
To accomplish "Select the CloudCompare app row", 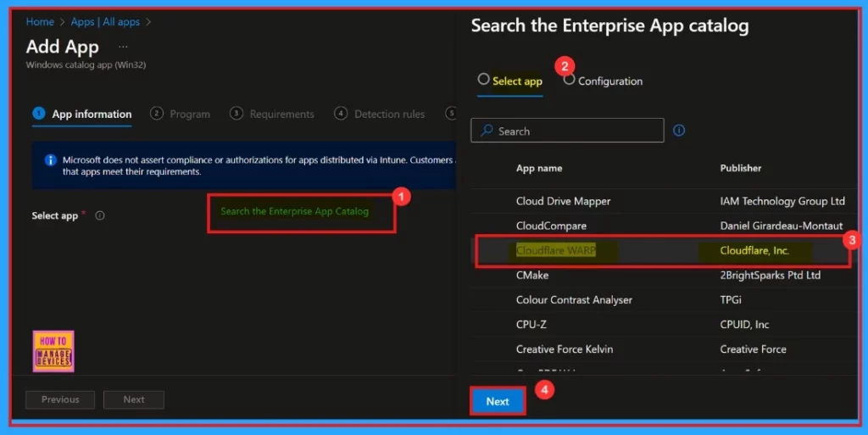I will point(665,226).
